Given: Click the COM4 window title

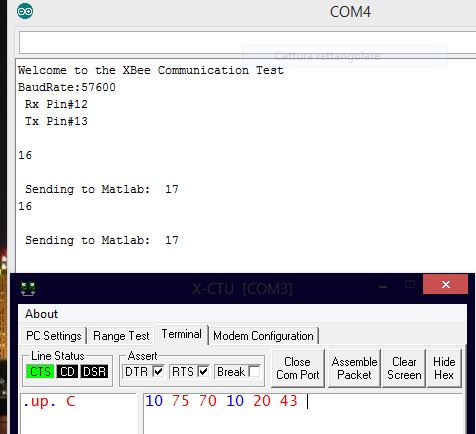Looking at the screenshot, I should [350, 12].
